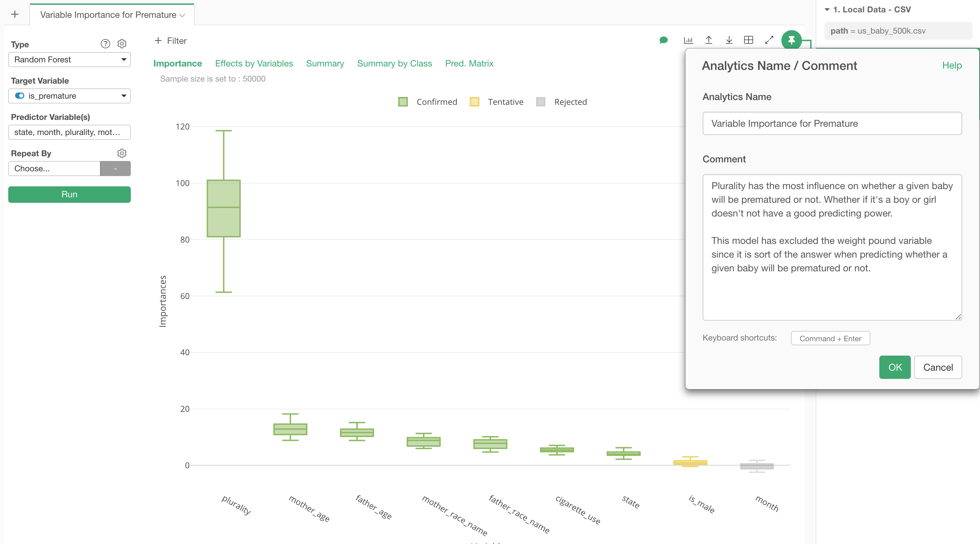Image resolution: width=980 pixels, height=544 pixels.
Task: Toggle Tentative legend series
Action: pyautogui.click(x=497, y=102)
